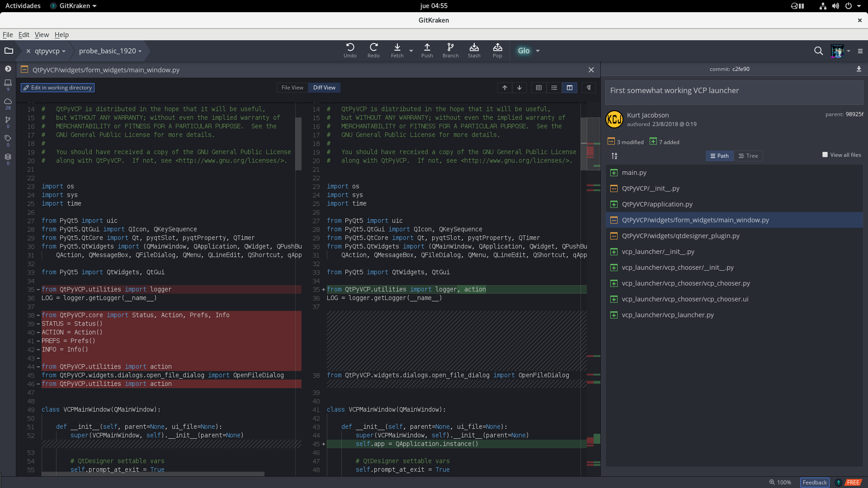868x488 pixels.
Task: Select vcp_launcher/__init__.py file
Action: 734,252
